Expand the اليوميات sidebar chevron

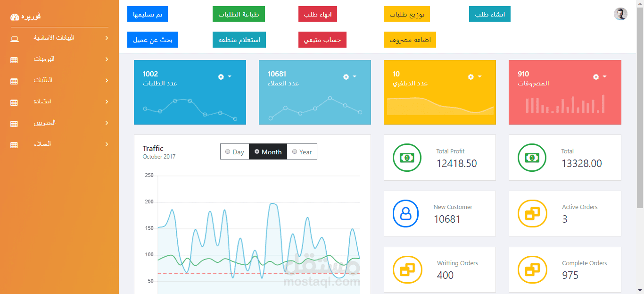[107, 59]
